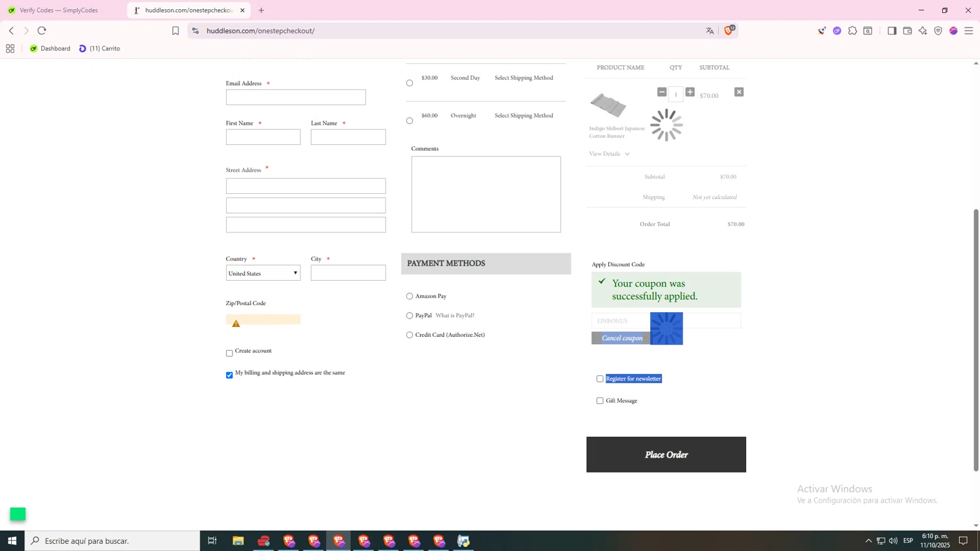Click the purple checkmark extension icon

pyautogui.click(x=837, y=31)
